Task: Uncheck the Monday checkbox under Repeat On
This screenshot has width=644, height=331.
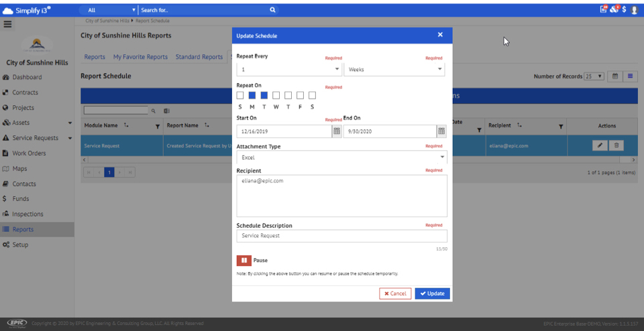Action: (x=252, y=95)
